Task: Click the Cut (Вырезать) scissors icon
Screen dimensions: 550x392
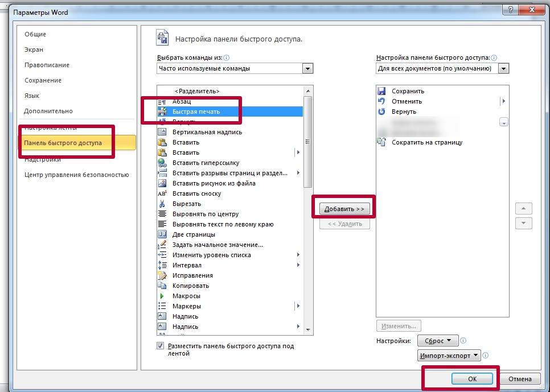Action: tap(162, 204)
